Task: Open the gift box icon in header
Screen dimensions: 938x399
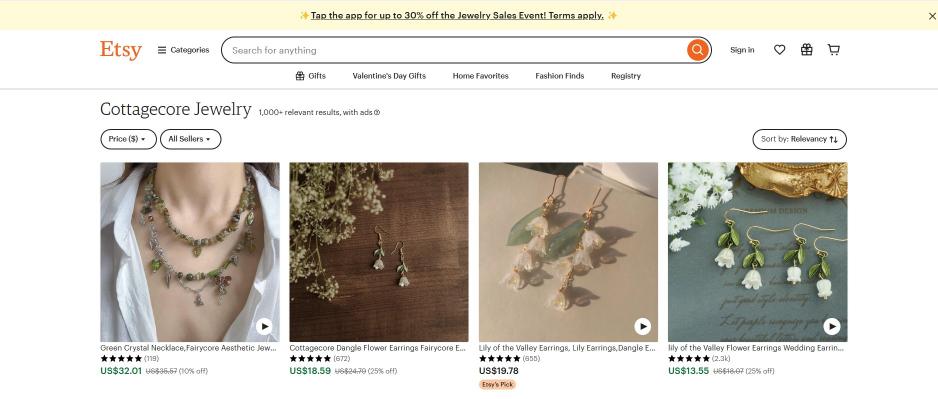Action: pyautogui.click(x=806, y=50)
